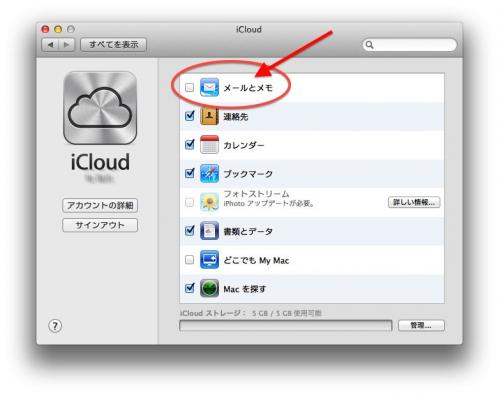Minimize the window with the yellow button
499x395 pixels.
pyautogui.click(x=58, y=29)
